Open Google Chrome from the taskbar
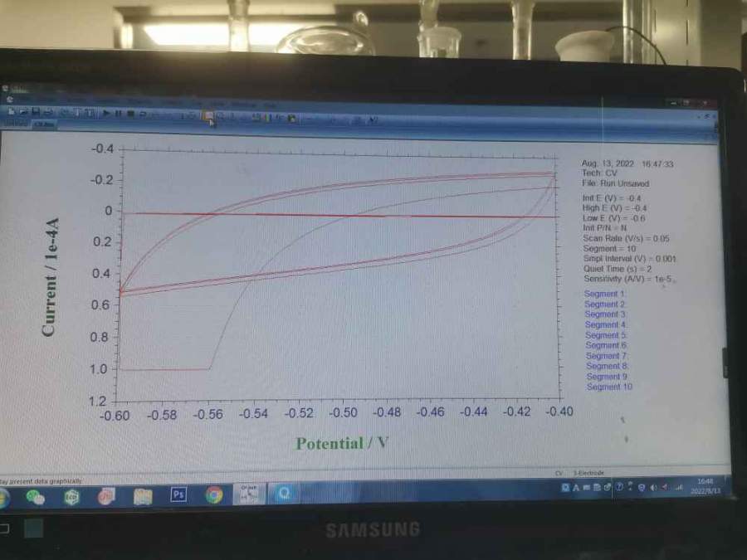747x560 pixels. click(x=214, y=494)
